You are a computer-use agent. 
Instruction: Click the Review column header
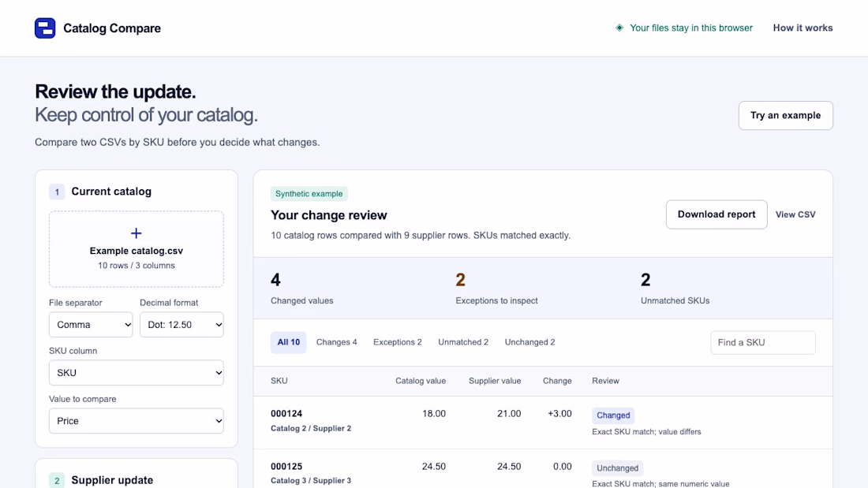click(x=605, y=382)
